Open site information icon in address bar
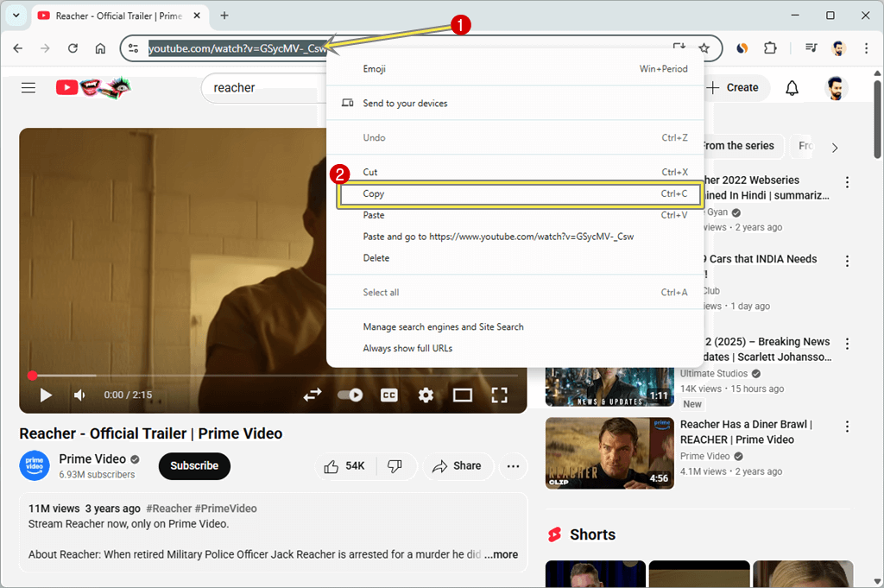The height and width of the screenshot is (588, 884). point(134,48)
